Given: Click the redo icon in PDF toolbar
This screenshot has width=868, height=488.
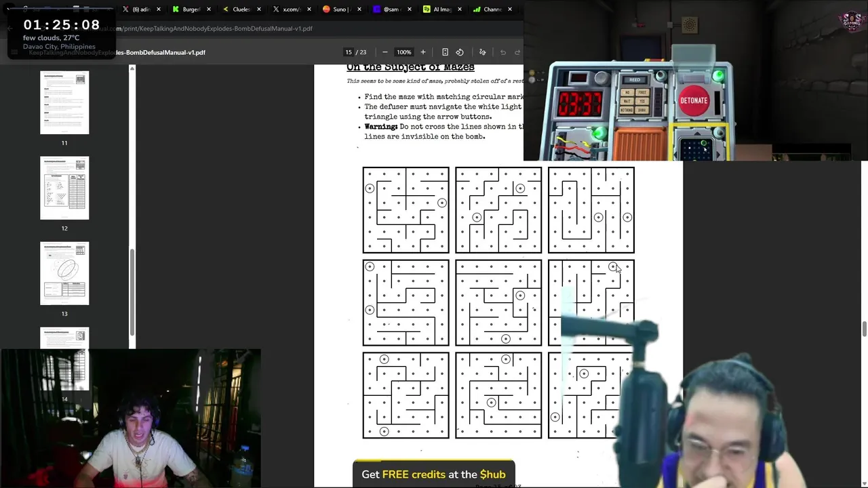Looking at the screenshot, I should click(x=517, y=52).
